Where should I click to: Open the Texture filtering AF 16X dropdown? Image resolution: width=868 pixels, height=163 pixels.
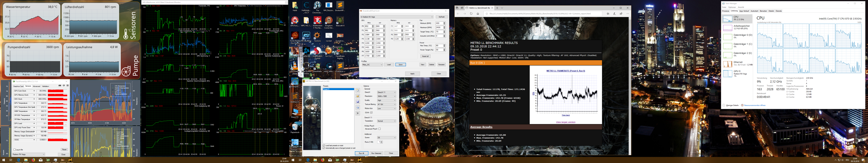pyautogui.click(x=387, y=104)
